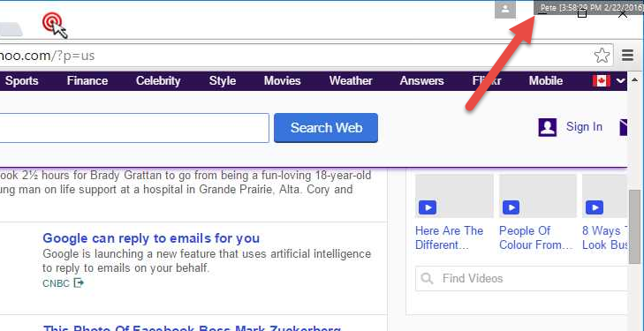Click the CNBC external link icon
This screenshot has height=331, width=644.
click(x=79, y=282)
